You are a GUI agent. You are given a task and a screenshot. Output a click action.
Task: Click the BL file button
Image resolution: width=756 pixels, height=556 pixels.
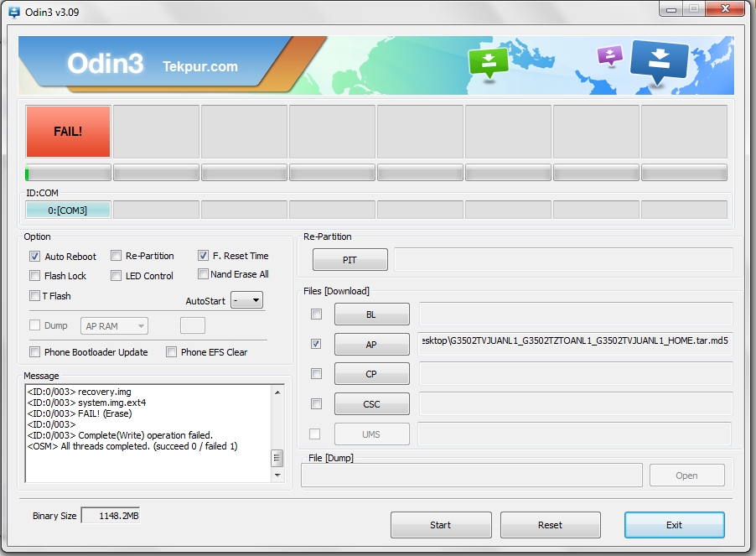[x=372, y=314]
